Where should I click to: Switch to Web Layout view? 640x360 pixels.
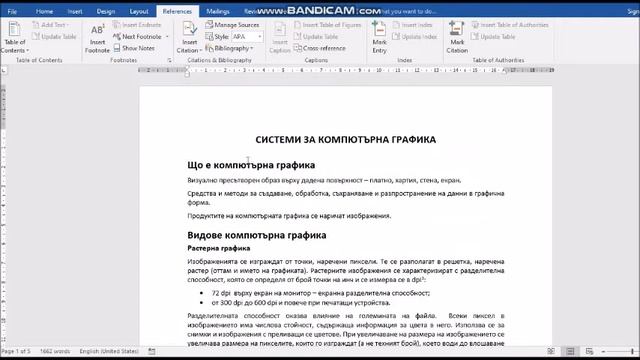(x=589, y=351)
